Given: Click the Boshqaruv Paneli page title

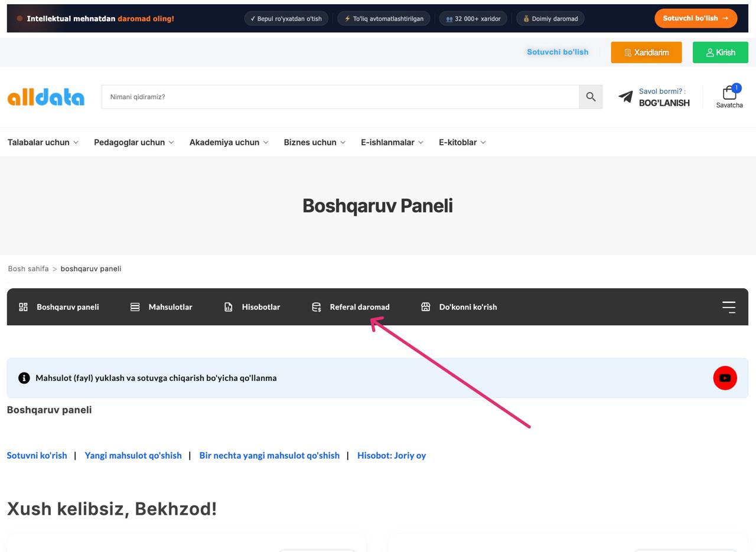Looking at the screenshot, I should point(377,205).
